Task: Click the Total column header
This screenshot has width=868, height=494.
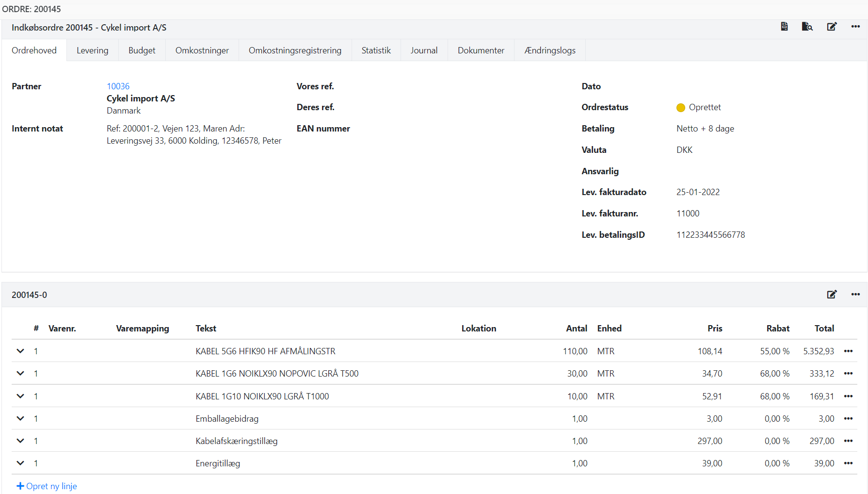Action: (824, 329)
